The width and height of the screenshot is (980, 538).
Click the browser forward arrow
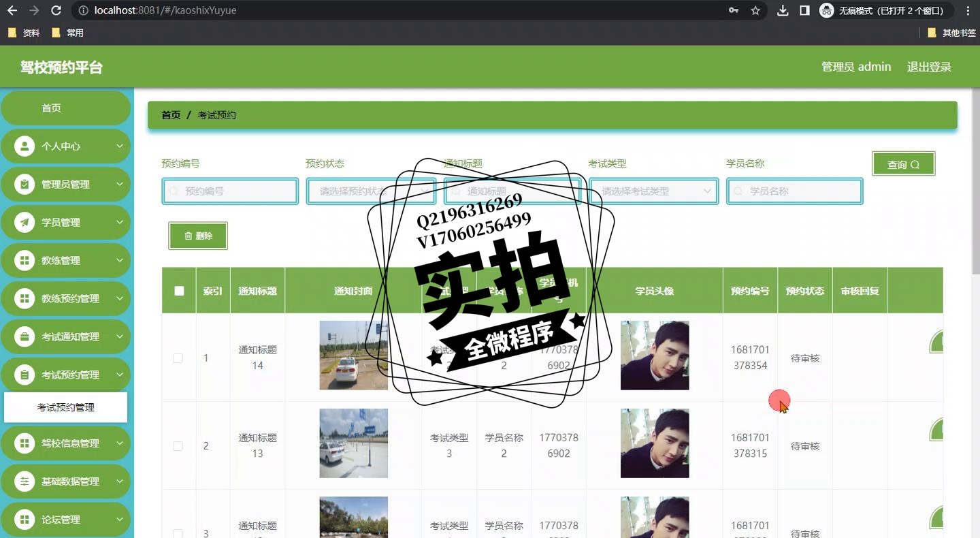34,10
